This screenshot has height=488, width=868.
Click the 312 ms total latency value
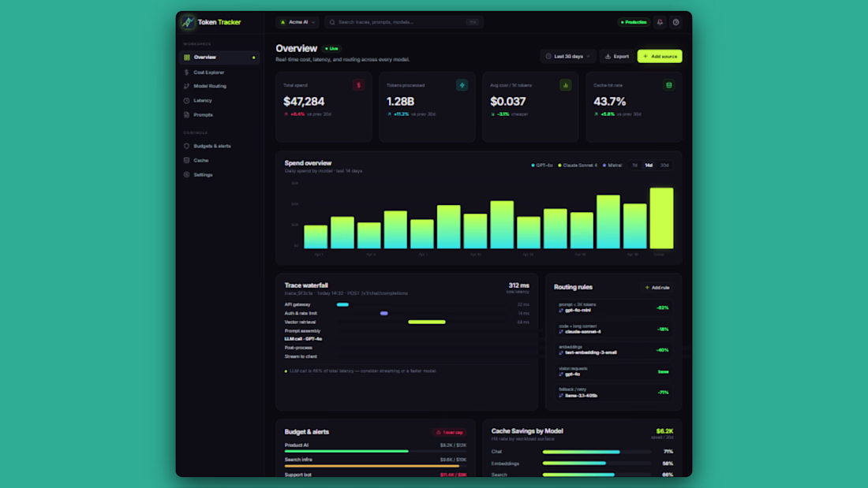tap(518, 285)
